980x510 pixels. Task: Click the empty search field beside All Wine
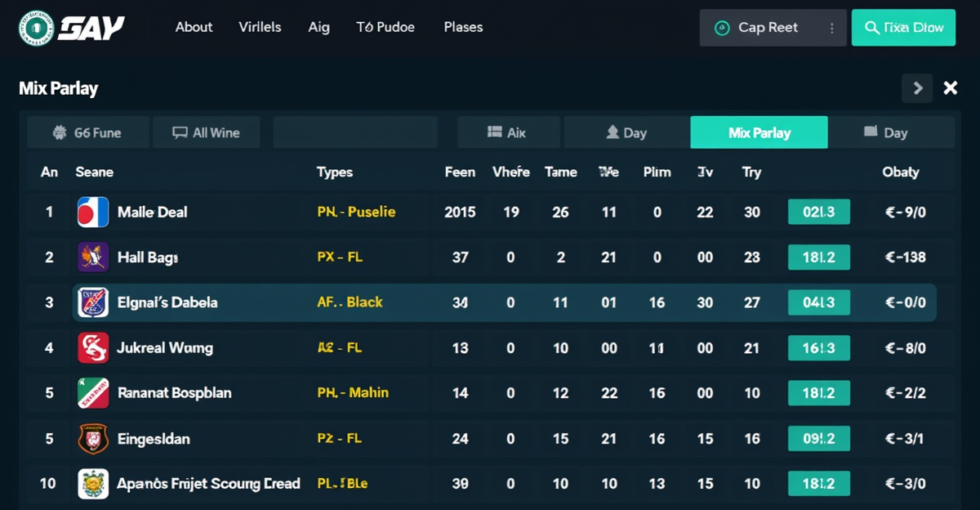pyautogui.click(x=355, y=132)
